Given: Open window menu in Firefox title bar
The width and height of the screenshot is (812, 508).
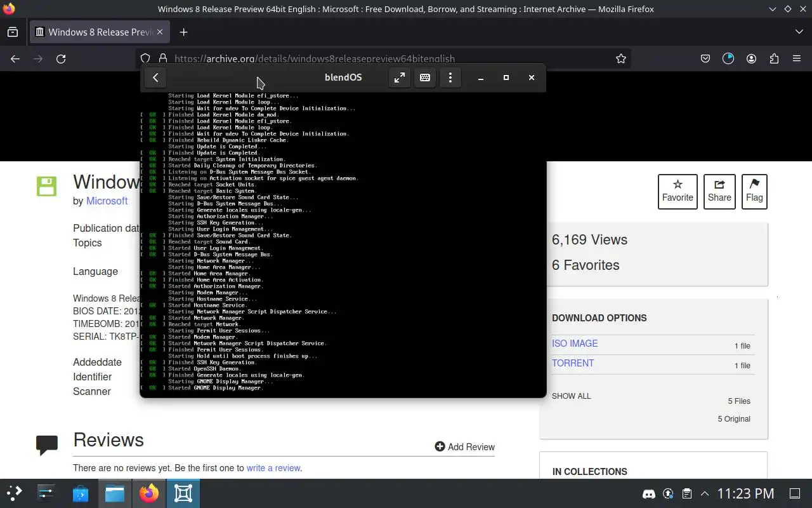Looking at the screenshot, I should (8, 9).
